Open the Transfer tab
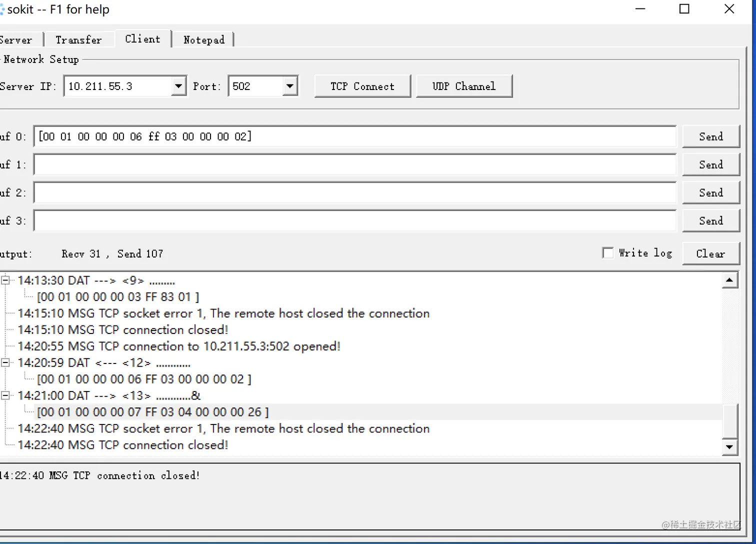 coord(78,40)
